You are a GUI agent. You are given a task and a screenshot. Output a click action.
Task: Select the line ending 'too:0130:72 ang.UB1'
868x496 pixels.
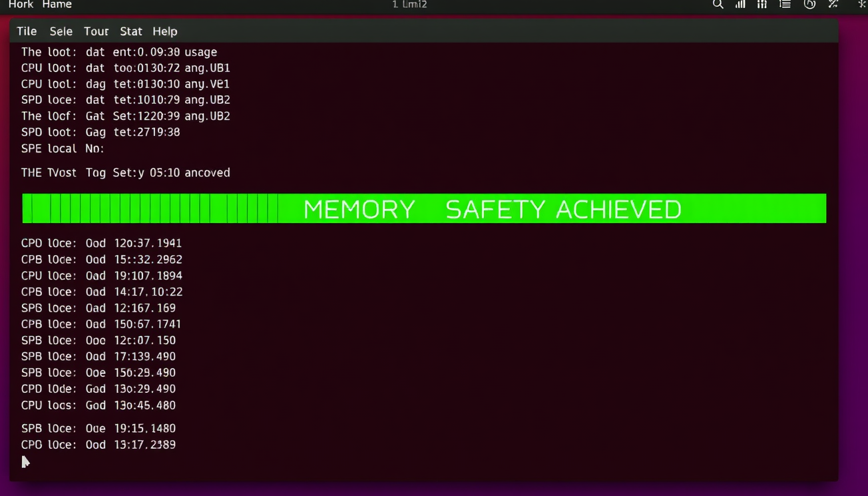point(126,68)
